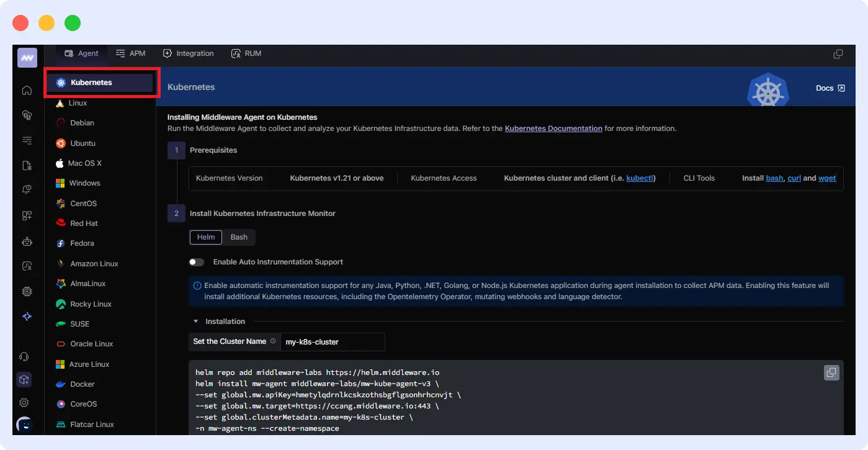
Task: Click the copy icon on the helm command block
Action: point(831,372)
